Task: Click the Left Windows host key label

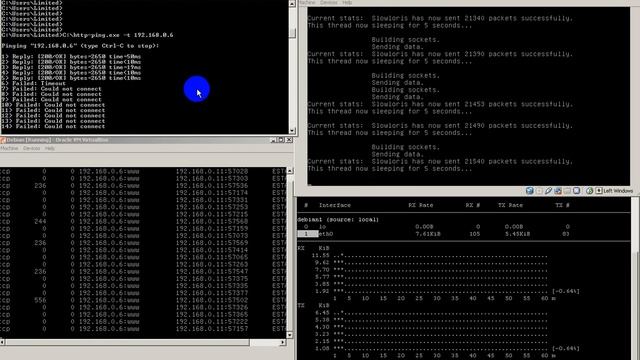Action: (x=618, y=191)
